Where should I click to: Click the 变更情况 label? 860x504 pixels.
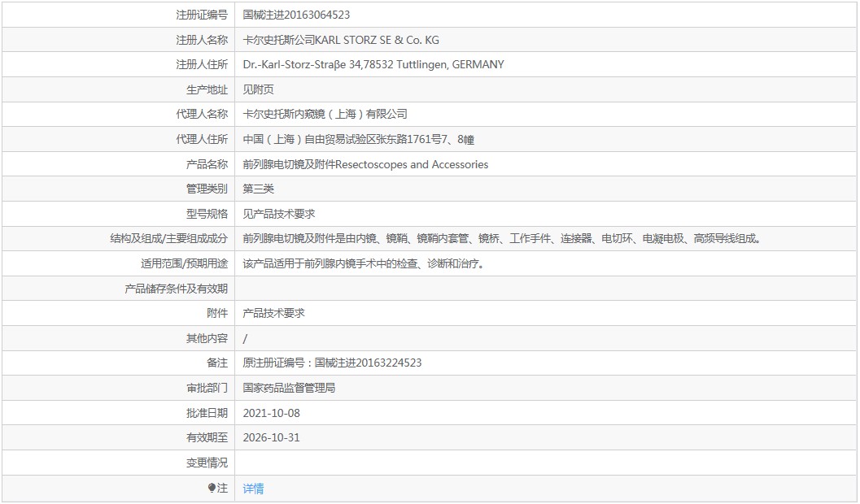(207, 463)
